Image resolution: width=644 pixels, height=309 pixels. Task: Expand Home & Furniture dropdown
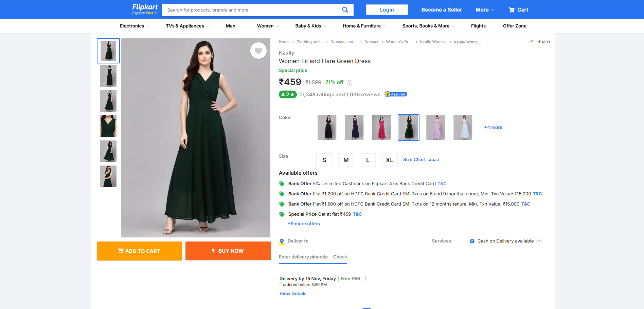363,26
